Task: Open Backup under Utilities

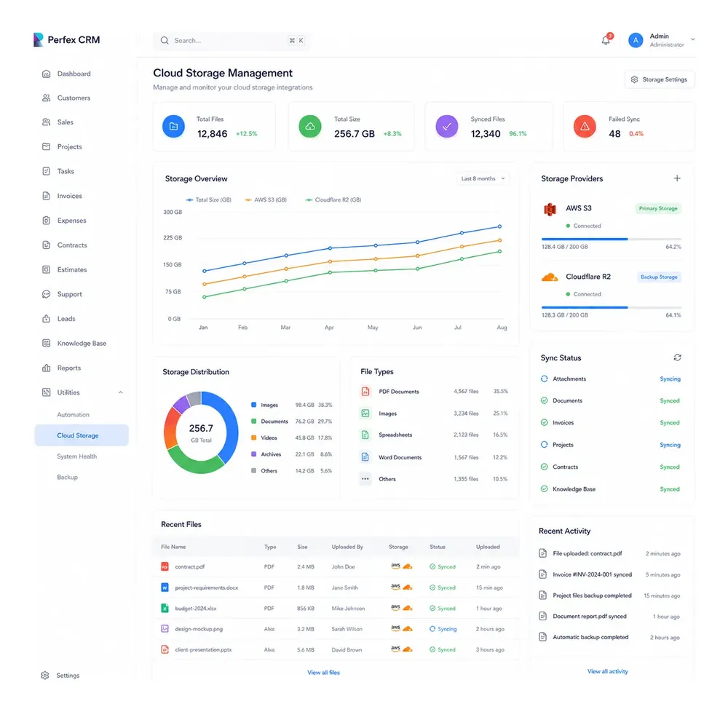Action: (x=67, y=477)
